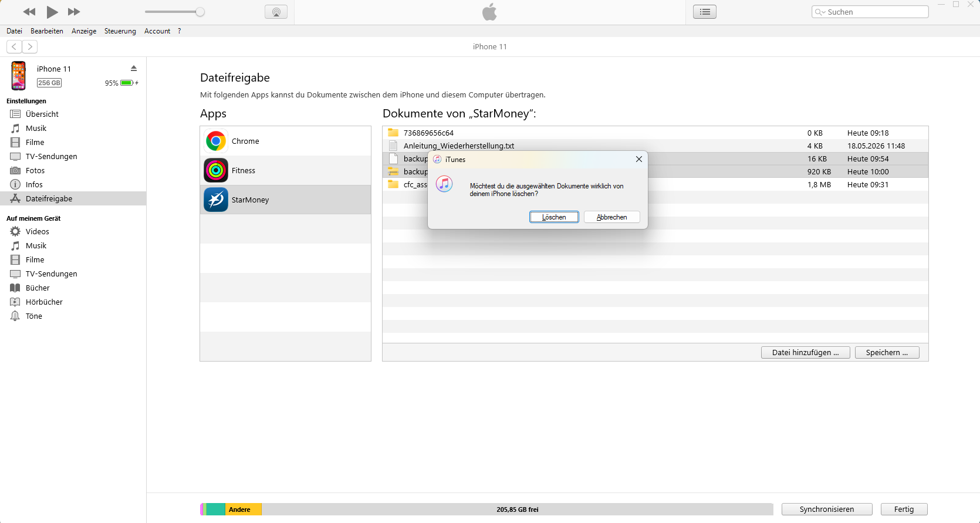
Task: Open Hörbücher in the sidebar
Action: 73,302
